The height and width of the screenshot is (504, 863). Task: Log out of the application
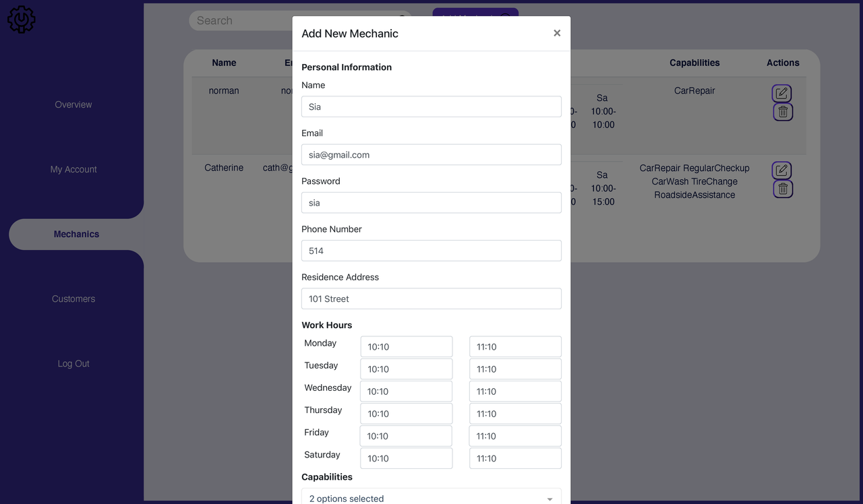(73, 363)
